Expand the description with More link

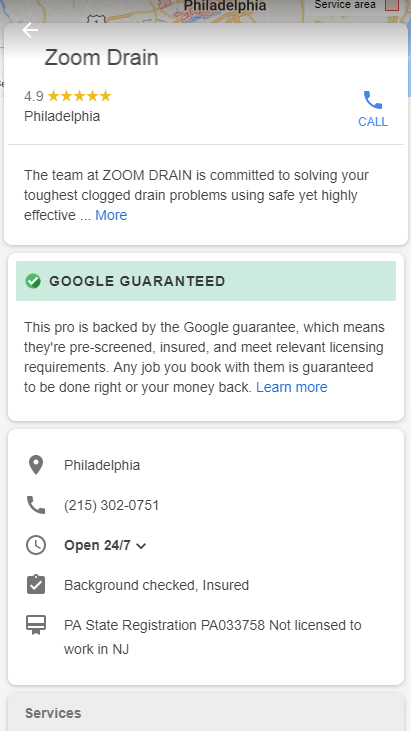[x=111, y=215]
